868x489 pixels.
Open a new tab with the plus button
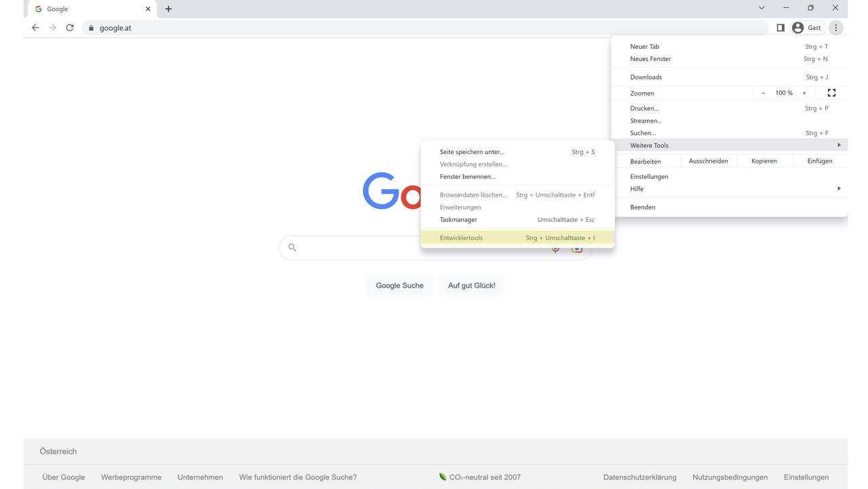(x=167, y=9)
